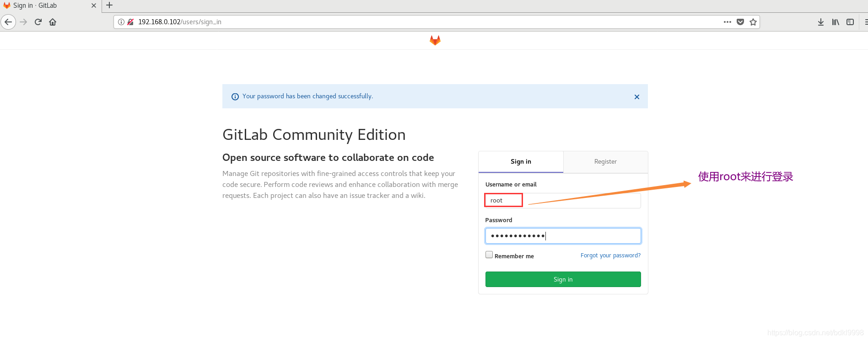Image resolution: width=868 pixels, height=341 pixels.
Task: Click the GitLab Community Edition heading
Action: point(314,135)
